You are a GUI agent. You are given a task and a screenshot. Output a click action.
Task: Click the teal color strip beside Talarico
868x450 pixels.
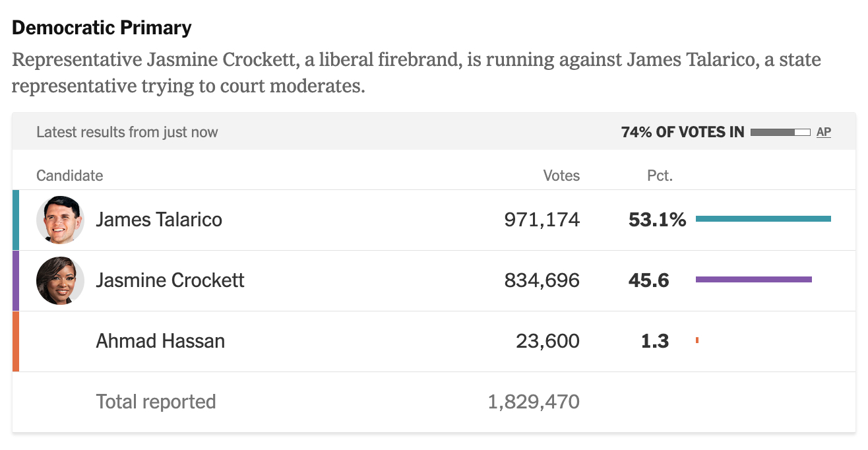tap(16, 220)
